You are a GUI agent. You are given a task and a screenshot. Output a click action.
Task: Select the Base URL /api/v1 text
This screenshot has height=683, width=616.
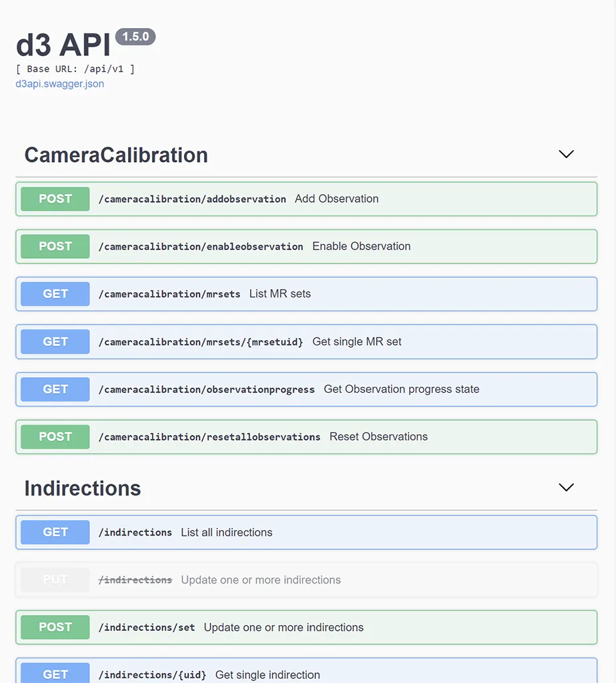point(75,69)
